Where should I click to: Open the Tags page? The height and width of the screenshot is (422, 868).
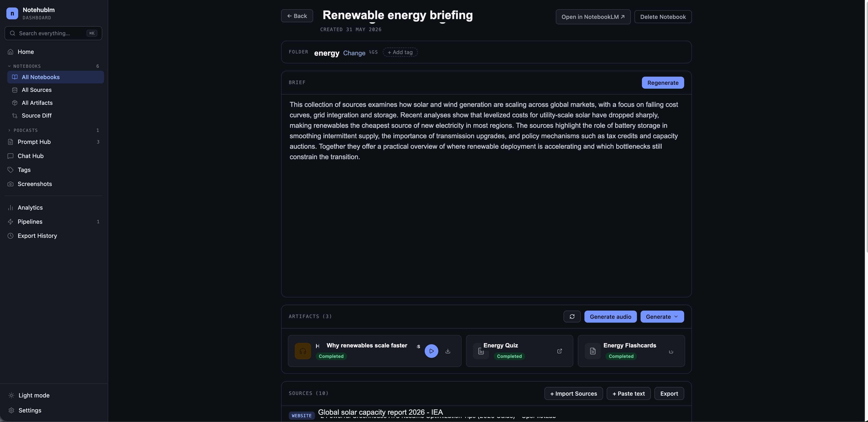pyautogui.click(x=54, y=170)
